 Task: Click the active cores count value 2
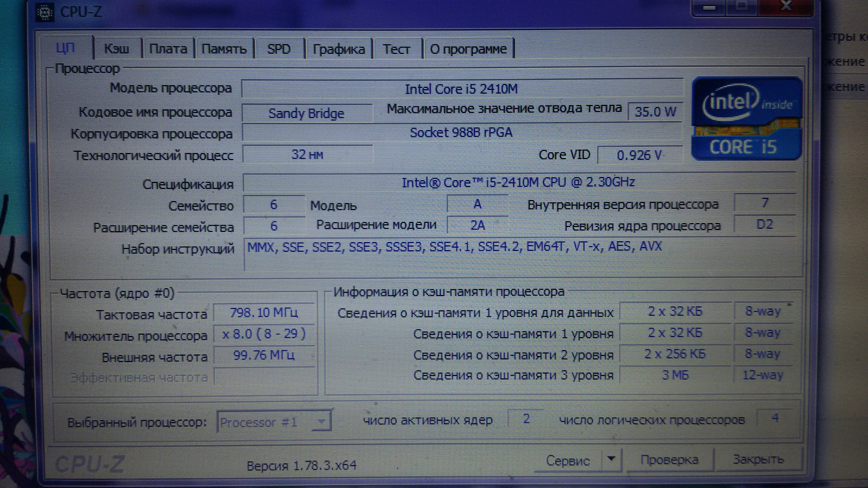pyautogui.click(x=526, y=418)
